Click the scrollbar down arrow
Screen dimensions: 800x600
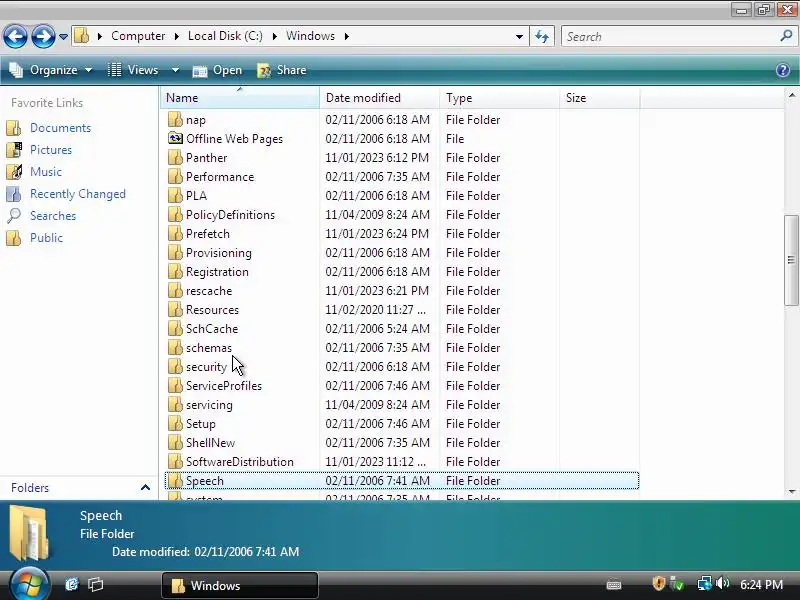[792, 491]
